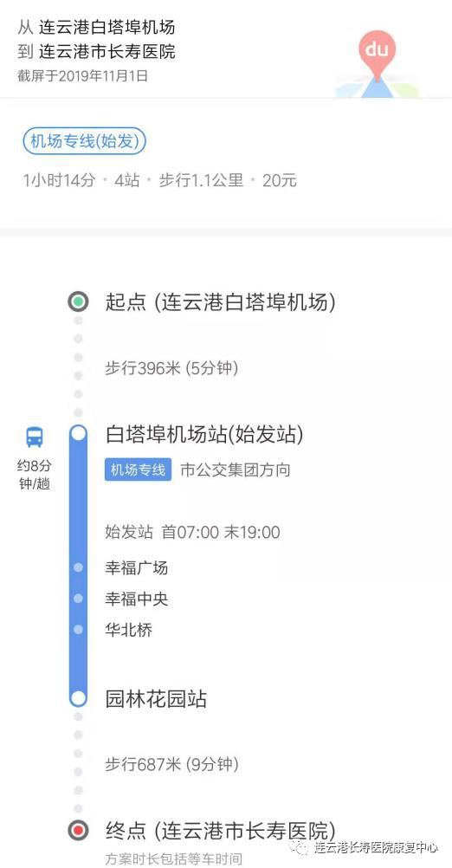452x868 pixels.
Task: Click the 终点 (连云港市长寿医院) label
Action: [x=220, y=831]
